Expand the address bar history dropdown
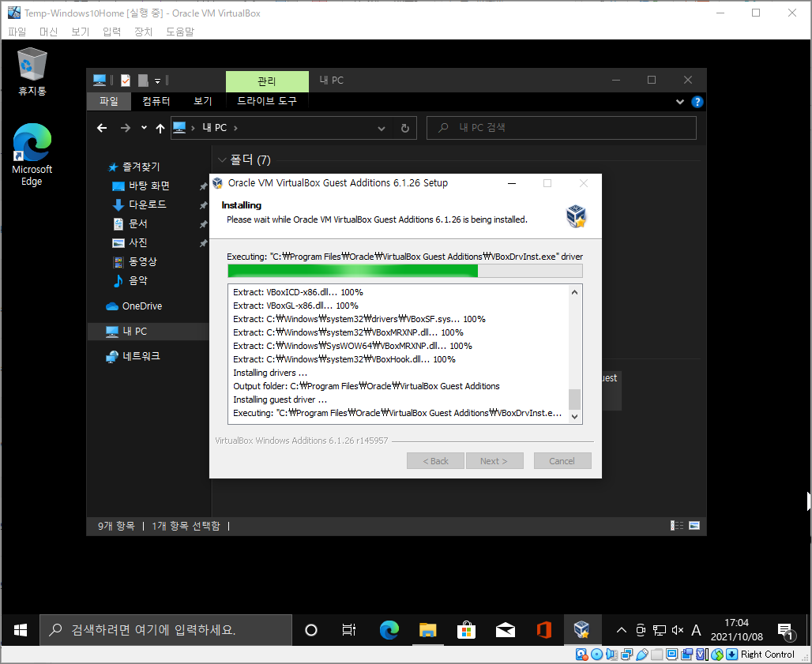Image resolution: width=812 pixels, height=664 pixels. [382, 129]
